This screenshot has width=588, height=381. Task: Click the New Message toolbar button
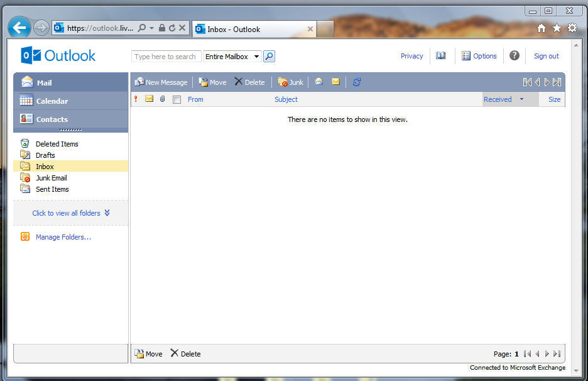tap(161, 82)
